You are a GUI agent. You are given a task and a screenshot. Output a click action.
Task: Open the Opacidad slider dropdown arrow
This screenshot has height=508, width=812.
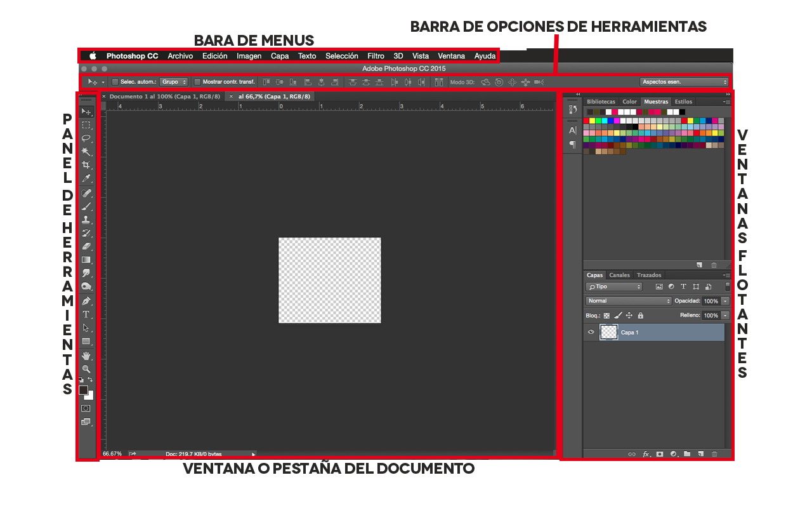coord(725,301)
